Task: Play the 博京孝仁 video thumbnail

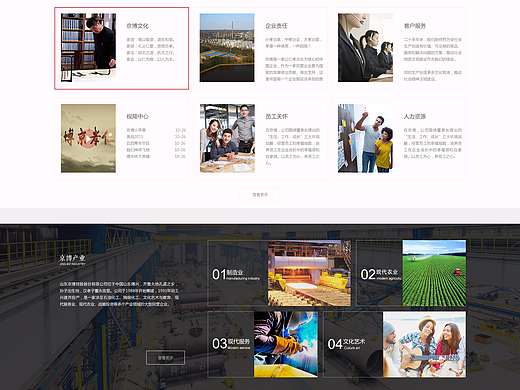Action: (x=88, y=138)
